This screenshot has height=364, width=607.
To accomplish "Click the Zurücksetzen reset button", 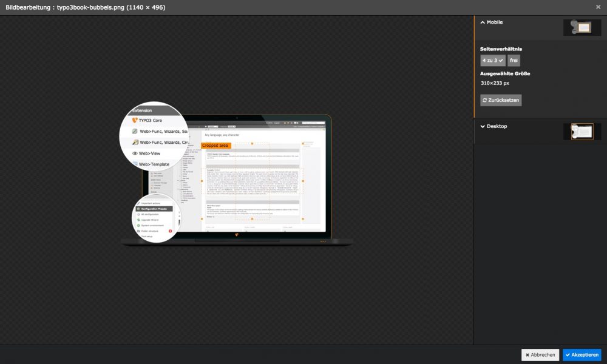I will pyautogui.click(x=501, y=100).
